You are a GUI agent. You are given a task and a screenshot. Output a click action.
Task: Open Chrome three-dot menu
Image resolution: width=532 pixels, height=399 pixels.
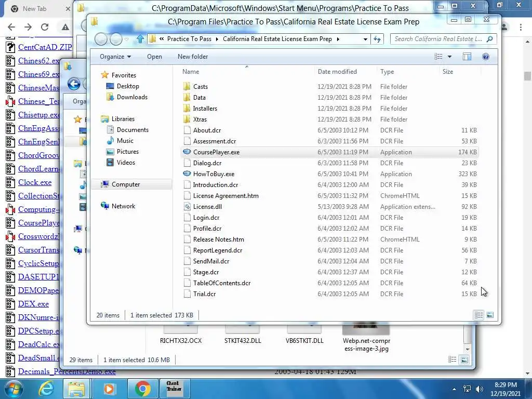521,27
